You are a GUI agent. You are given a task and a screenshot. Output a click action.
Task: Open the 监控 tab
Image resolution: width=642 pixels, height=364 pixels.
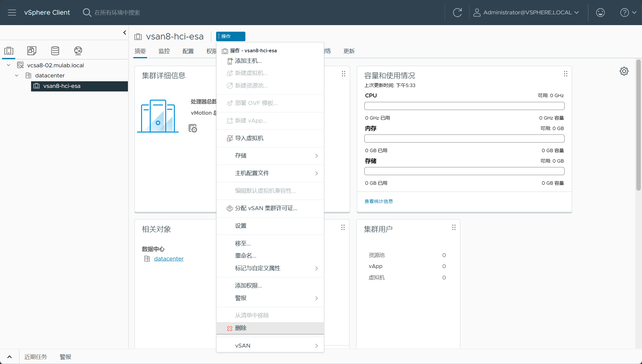click(x=164, y=51)
